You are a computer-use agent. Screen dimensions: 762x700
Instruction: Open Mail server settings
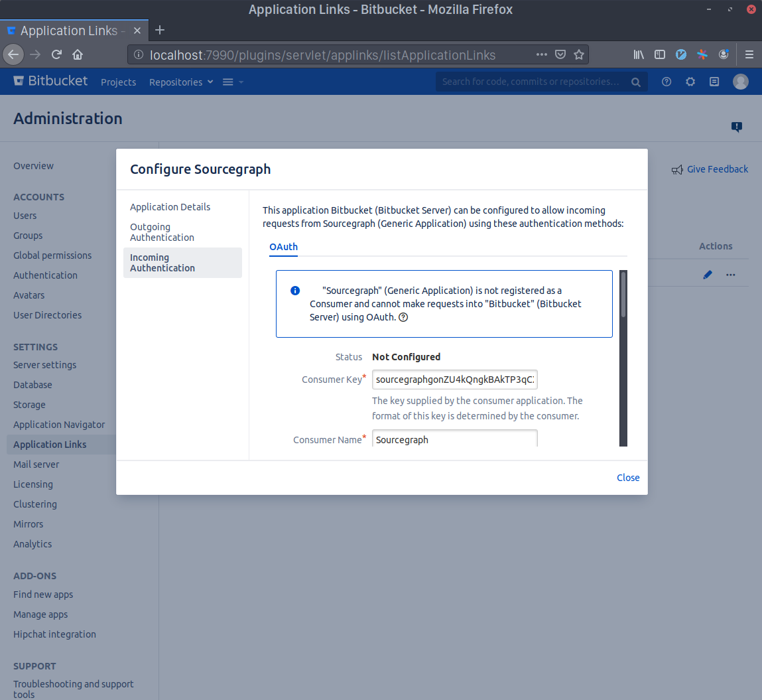click(x=36, y=464)
